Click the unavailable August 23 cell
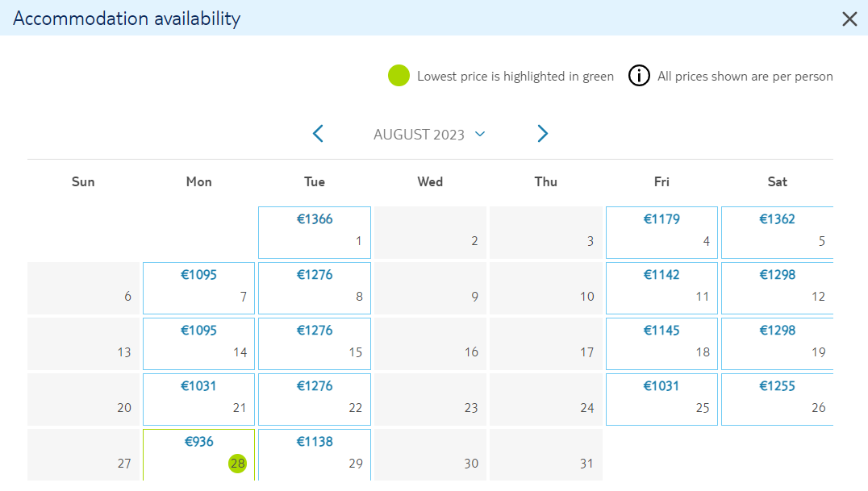868x491 pixels. pyautogui.click(x=430, y=400)
